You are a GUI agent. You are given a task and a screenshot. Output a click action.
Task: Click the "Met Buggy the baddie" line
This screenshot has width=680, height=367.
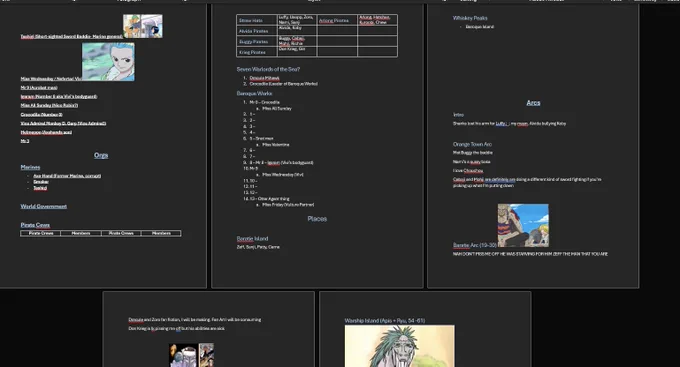coord(473,153)
